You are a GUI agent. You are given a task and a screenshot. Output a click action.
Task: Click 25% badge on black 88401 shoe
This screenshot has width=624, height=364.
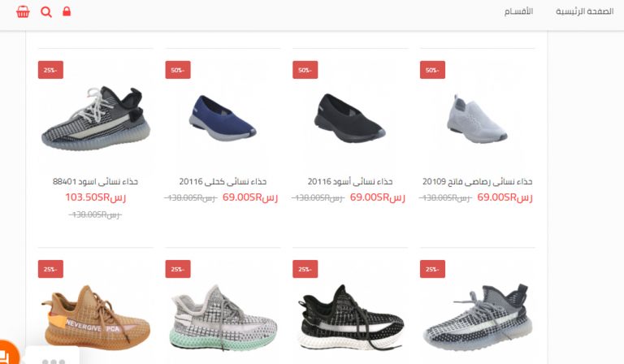[x=50, y=70]
